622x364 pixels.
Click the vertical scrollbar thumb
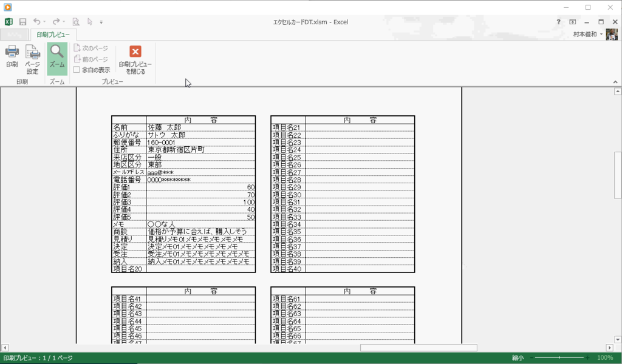pyautogui.click(x=618, y=175)
